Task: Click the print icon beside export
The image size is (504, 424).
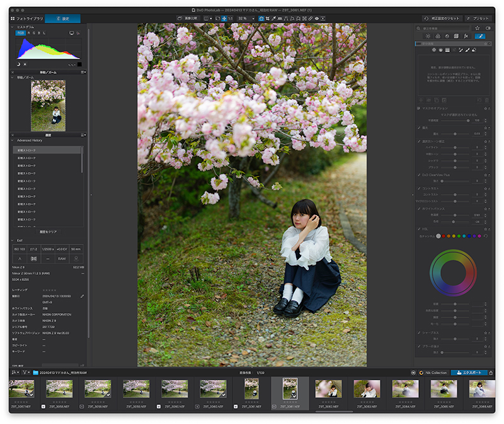Action: click(491, 373)
